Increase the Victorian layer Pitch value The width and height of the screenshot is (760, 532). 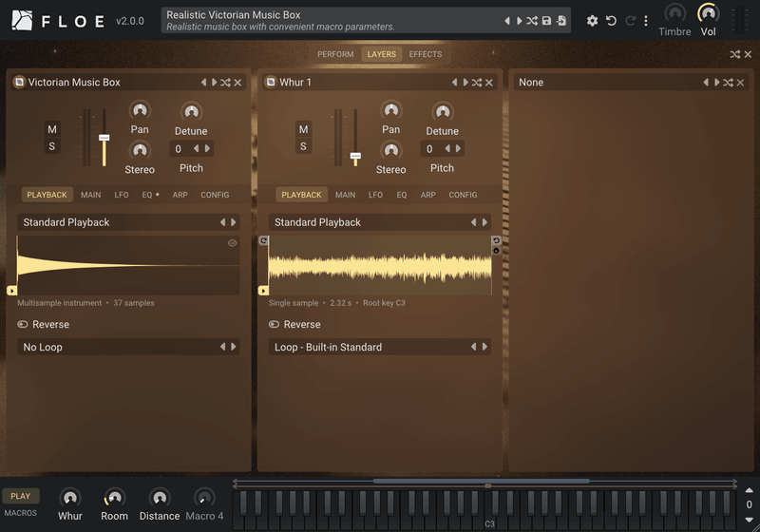[208, 149]
